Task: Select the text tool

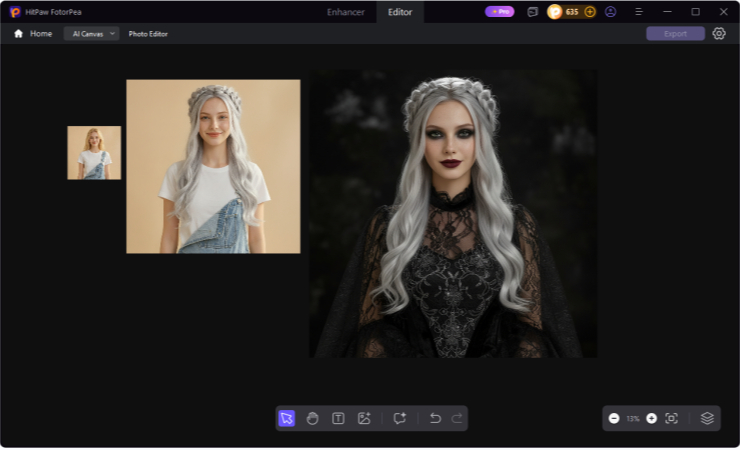Action: [x=338, y=418]
